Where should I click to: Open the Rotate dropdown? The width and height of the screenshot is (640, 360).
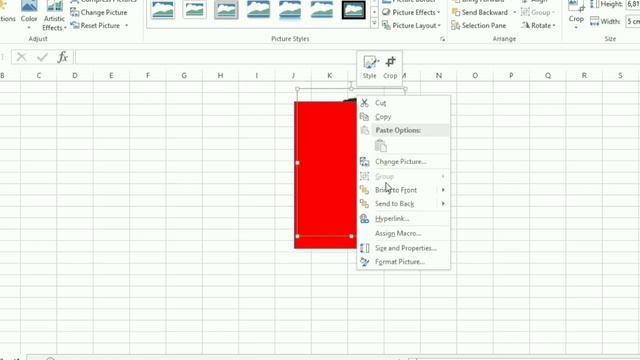pyautogui.click(x=538, y=25)
